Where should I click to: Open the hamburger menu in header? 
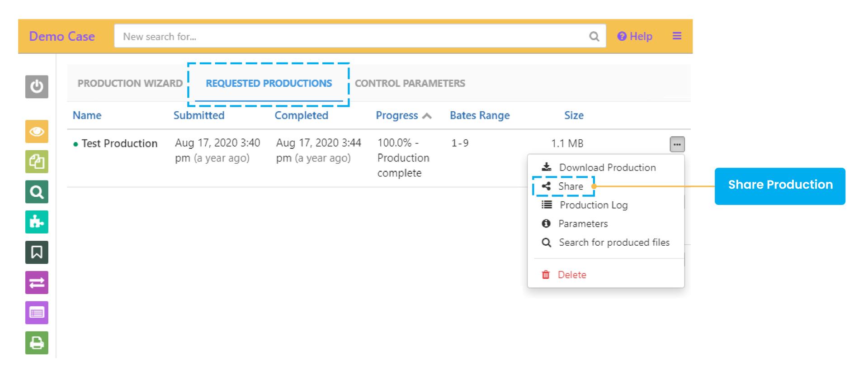pyautogui.click(x=677, y=36)
